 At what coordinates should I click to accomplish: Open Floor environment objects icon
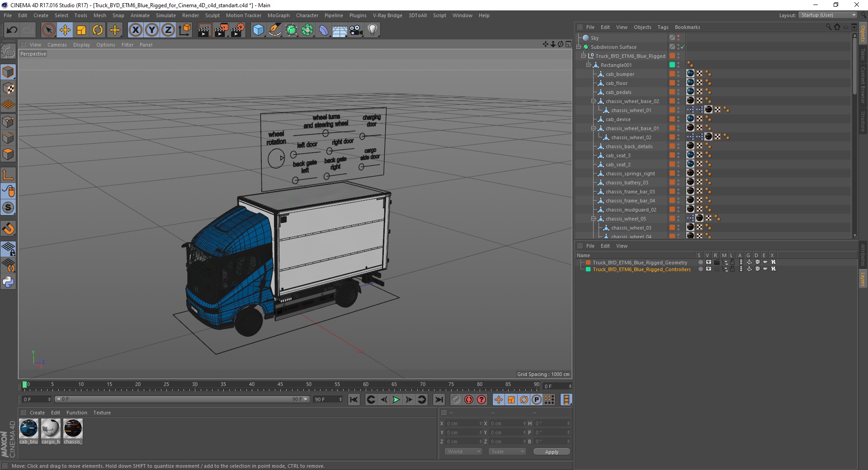tap(340, 30)
